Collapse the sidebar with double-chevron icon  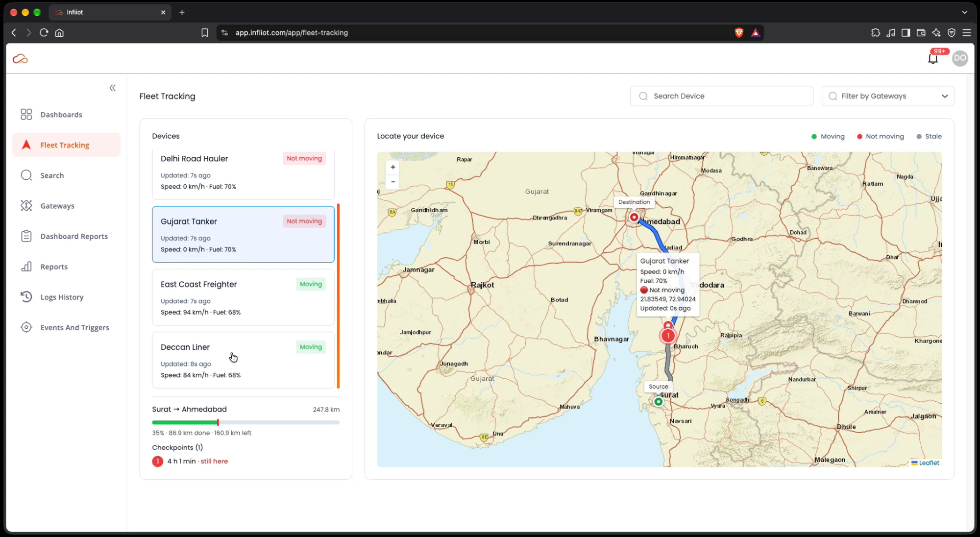(x=112, y=88)
